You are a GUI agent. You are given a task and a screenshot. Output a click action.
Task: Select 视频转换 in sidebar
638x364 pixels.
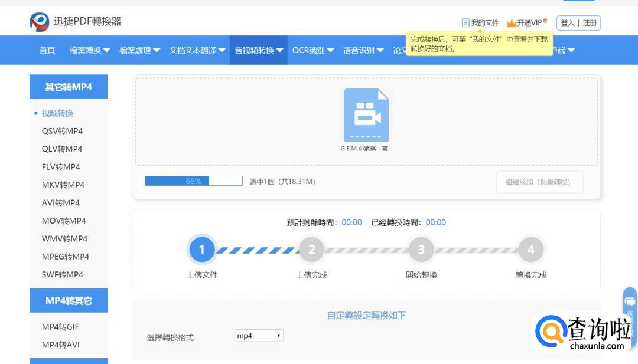click(x=57, y=113)
